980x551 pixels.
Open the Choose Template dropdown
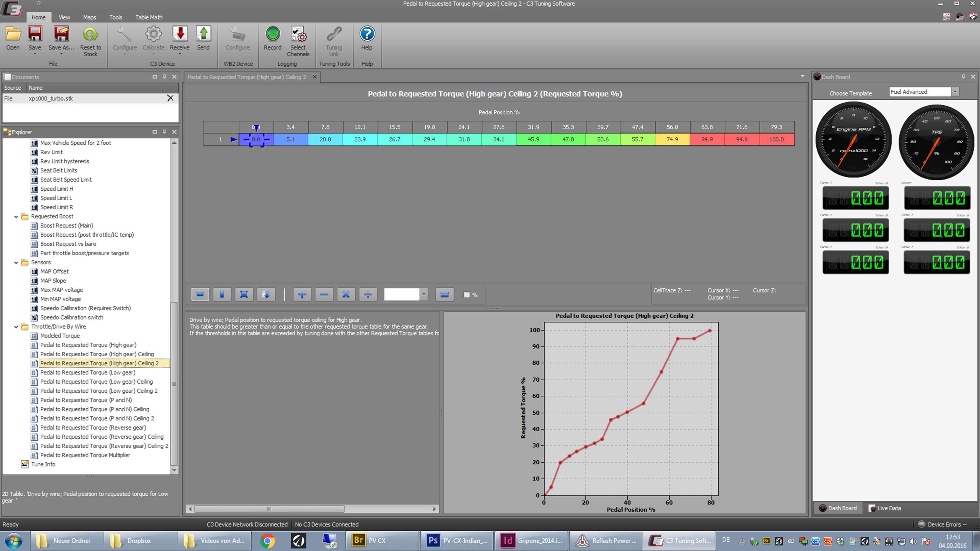(955, 92)
